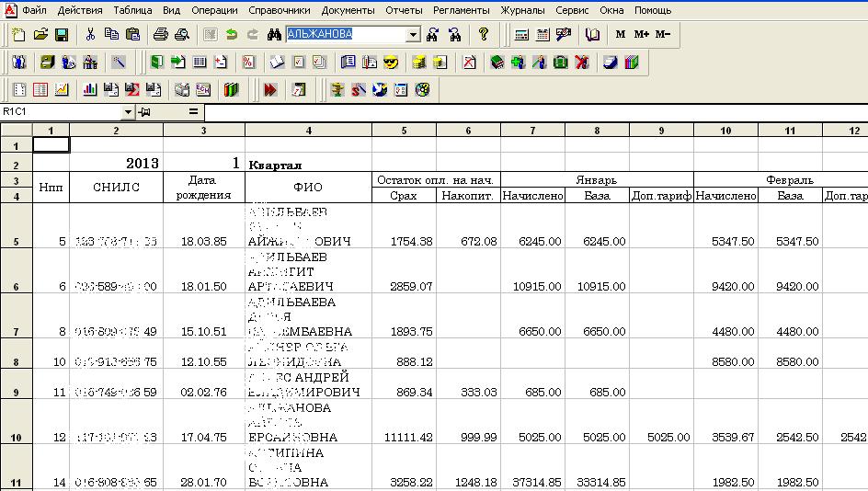
Task: Cut selection with the scissors icon
Action: [90, 34]
